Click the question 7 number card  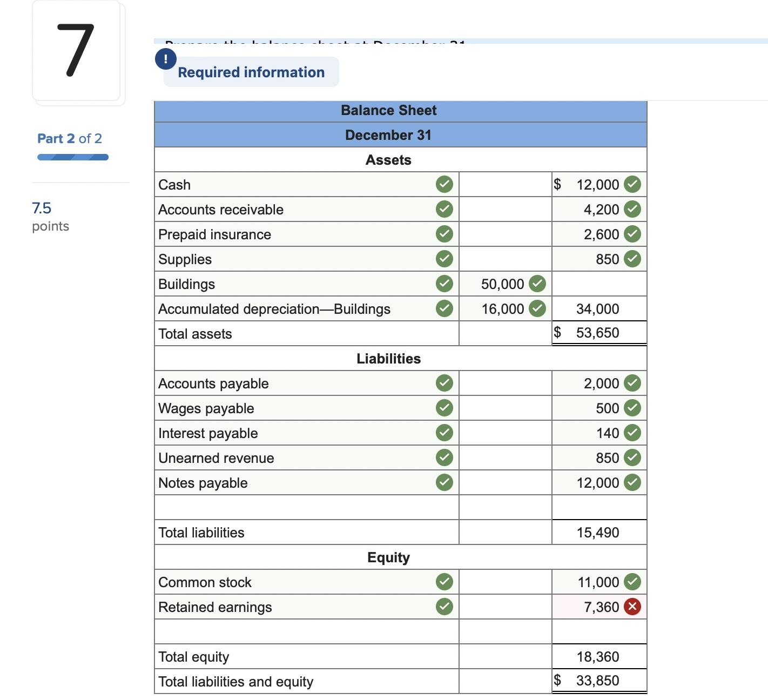[x=76, y=51]
